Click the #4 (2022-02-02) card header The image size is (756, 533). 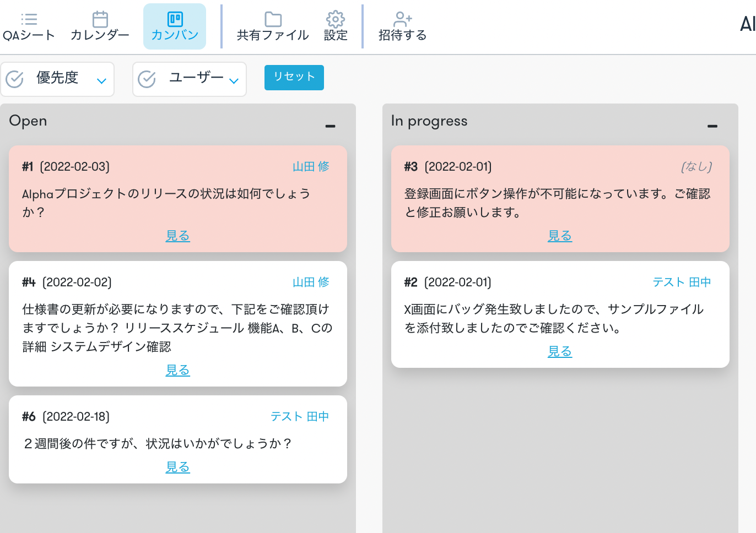(67, 282)
